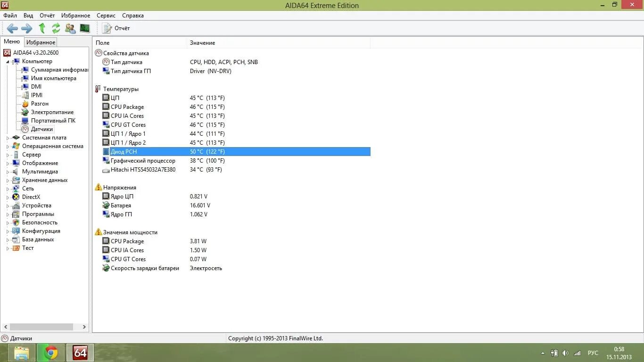Select CPU IA Cores temperature row
644x362 pixels.
(x=231, y=116)
